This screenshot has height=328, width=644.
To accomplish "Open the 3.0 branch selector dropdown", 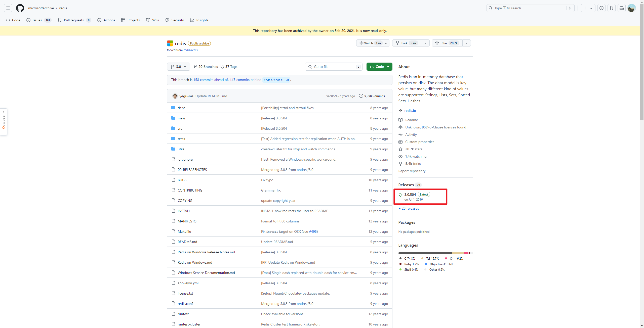I will [x=178, y=67].
